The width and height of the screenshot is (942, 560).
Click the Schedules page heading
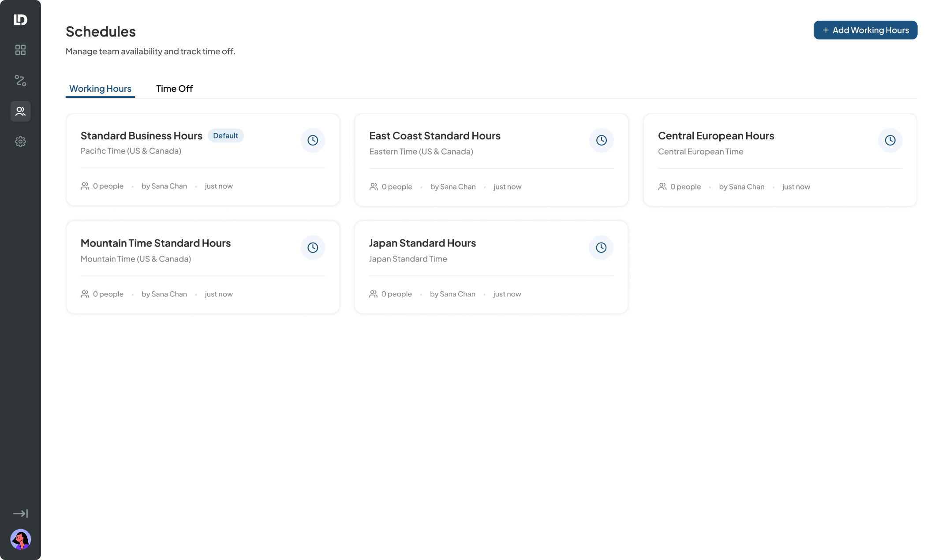coord(101,32)
